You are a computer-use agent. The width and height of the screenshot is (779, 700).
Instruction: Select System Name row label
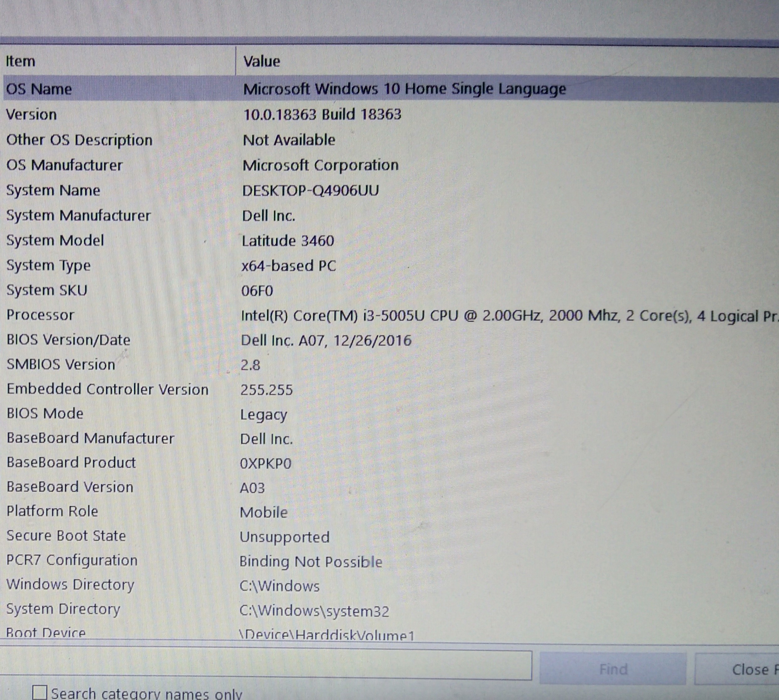pos(53,191)
